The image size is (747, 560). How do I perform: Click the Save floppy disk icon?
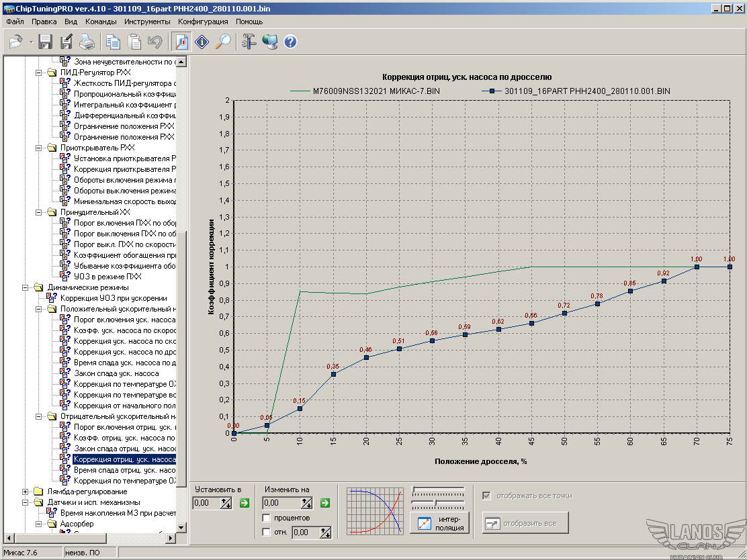(x=46, y=42)
